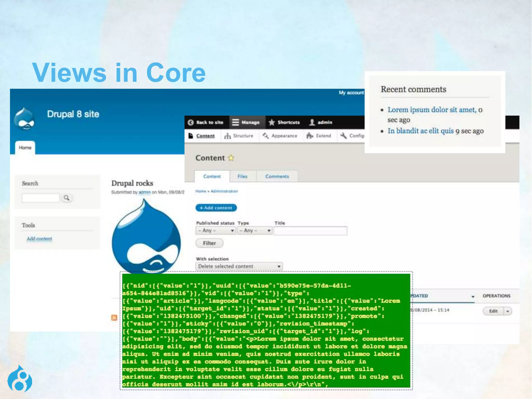Click Add content link under Tools

point(39,239)
